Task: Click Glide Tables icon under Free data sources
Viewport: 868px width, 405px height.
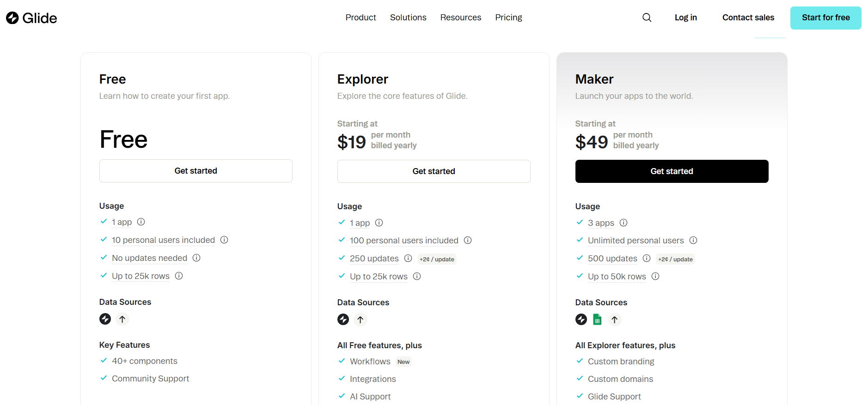Action: 105,319
